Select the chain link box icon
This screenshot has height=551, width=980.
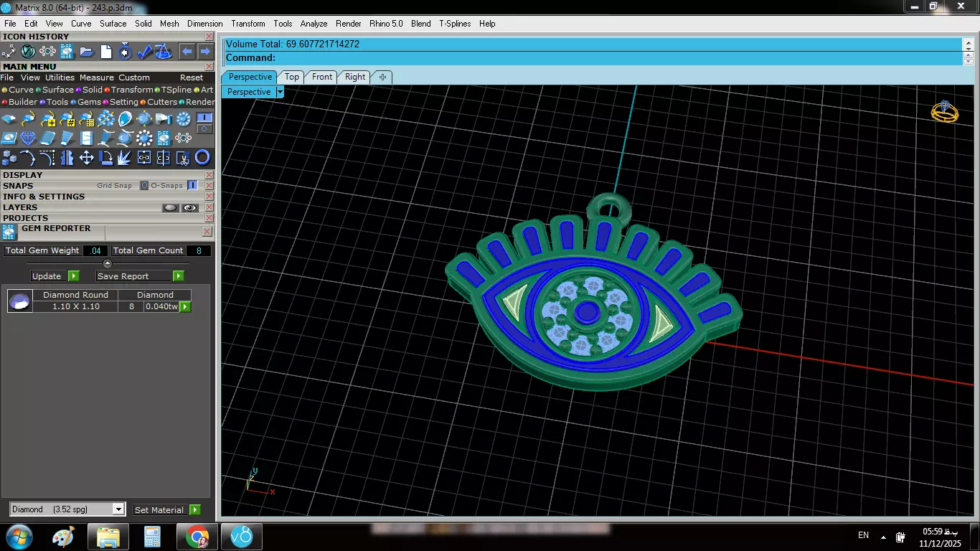[x=144, y=158]
